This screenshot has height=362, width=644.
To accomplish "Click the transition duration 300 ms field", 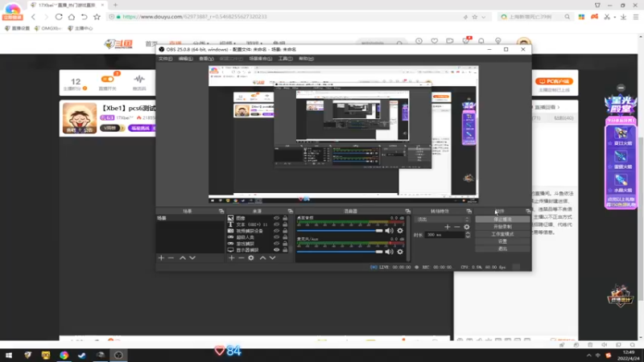I will 444,235.
